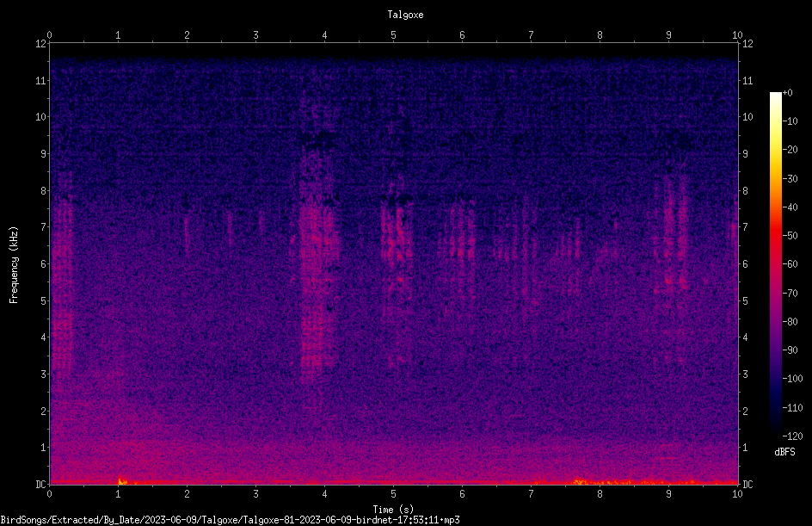Viewport: 812px width, 526px height.
Task: Click the 12 kHz label on left axis
Action: click(40, 44)
